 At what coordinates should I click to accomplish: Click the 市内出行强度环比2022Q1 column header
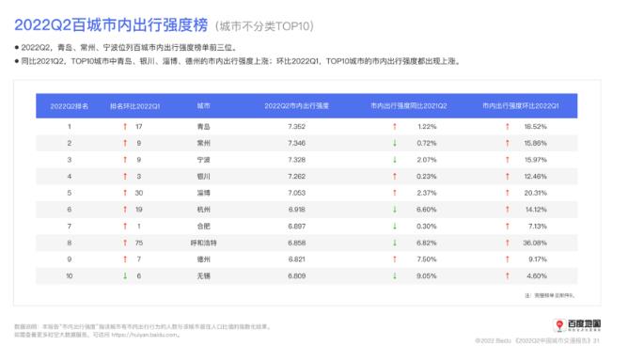pos(521,106)
